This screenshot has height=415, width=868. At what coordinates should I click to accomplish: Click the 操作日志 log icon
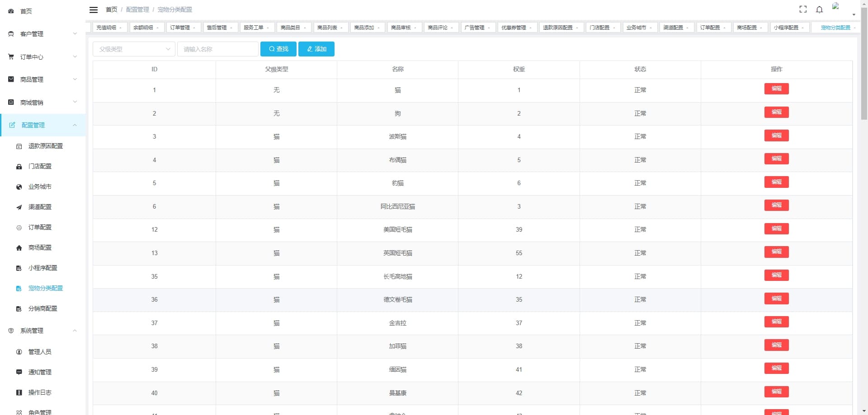pos(19,392)
